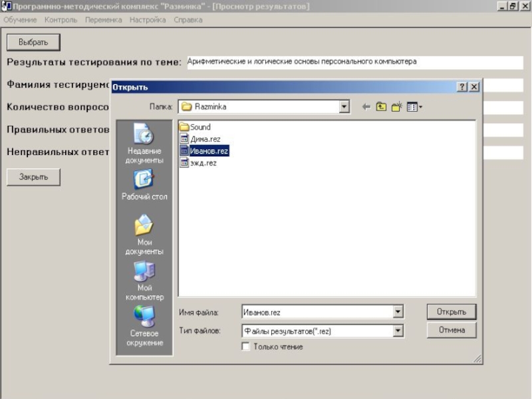Click the Отмена button
Screen dimensions: 532x399
pos(452,330)
